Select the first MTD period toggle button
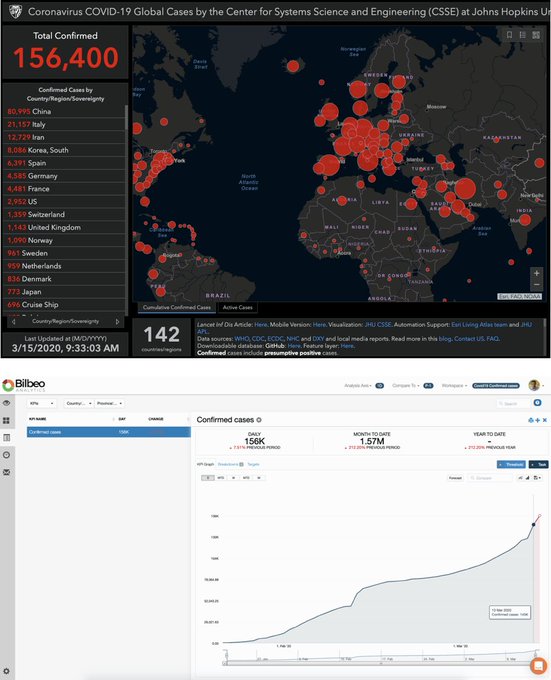 [x=221, y=478]
